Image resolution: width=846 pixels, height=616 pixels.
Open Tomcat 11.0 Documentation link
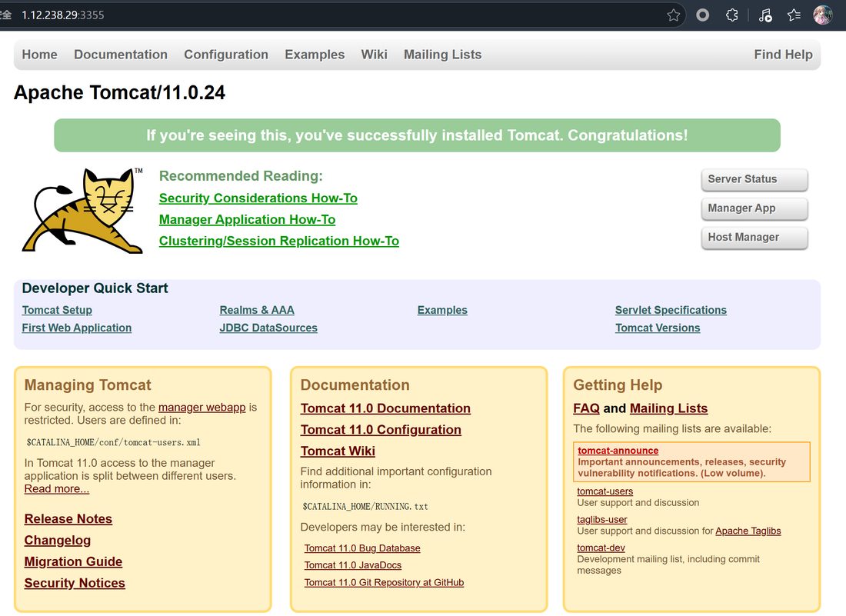[385, 408]
